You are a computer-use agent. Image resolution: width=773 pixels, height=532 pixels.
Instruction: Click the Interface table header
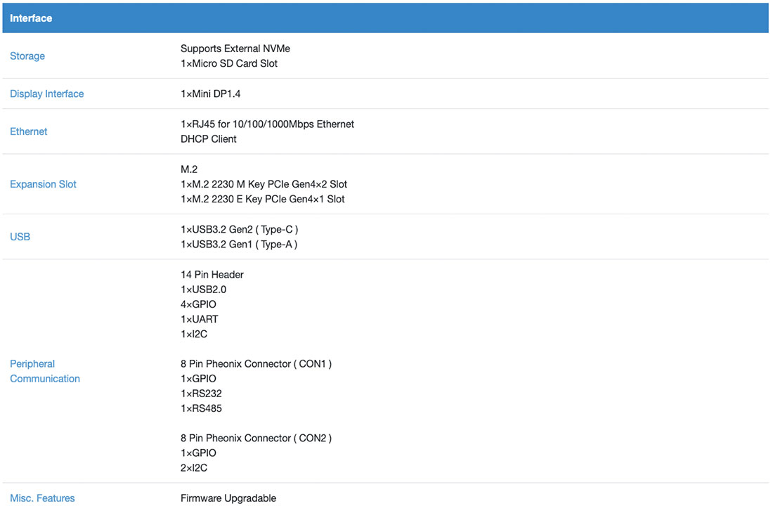tap(31, 18)
